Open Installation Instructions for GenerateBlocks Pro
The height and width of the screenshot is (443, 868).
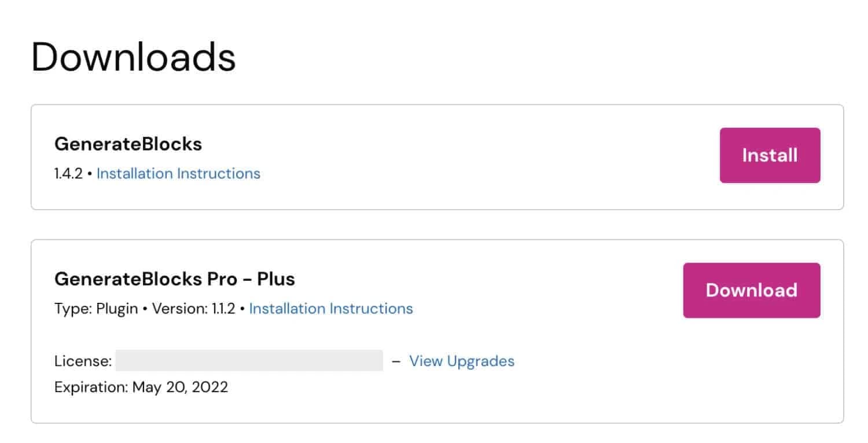click(330, 309)
